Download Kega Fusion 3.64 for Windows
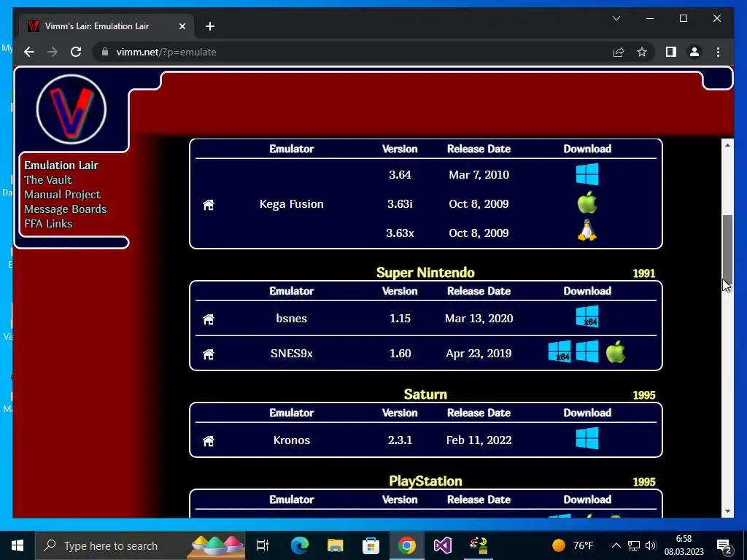This screenshot has height=560, width=747. pyautogui.click(x=587, y=175)
